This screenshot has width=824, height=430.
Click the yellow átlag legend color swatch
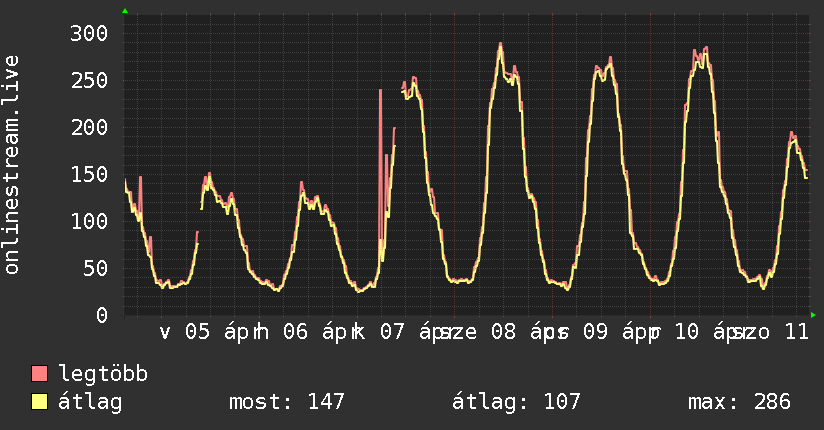click(x=39, y=402)
